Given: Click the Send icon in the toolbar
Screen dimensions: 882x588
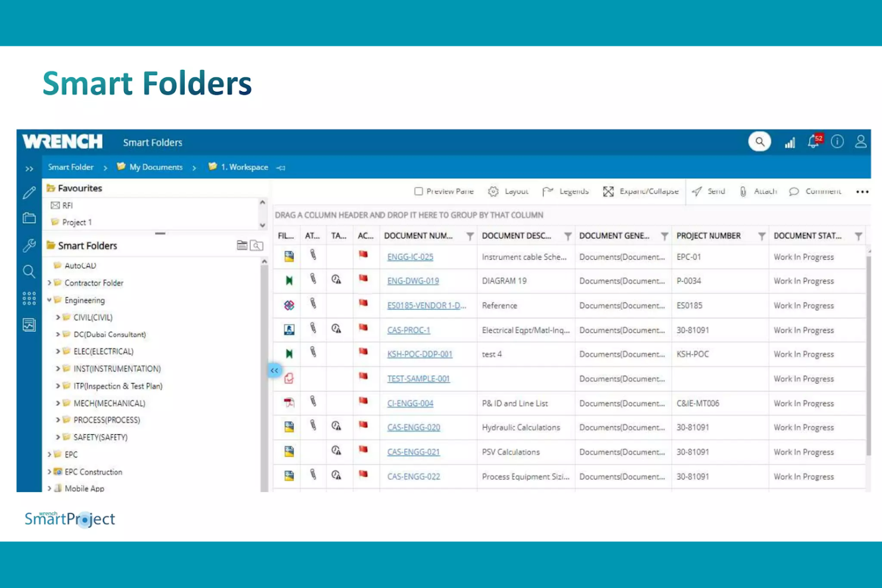Looking at the screenshot, I should (697, 191).
